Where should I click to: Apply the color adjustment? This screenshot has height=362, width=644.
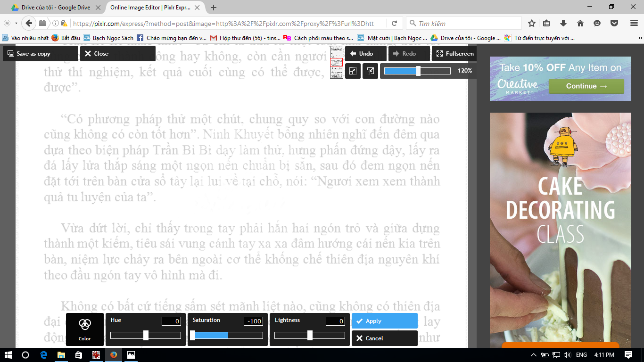pos(384,321)
